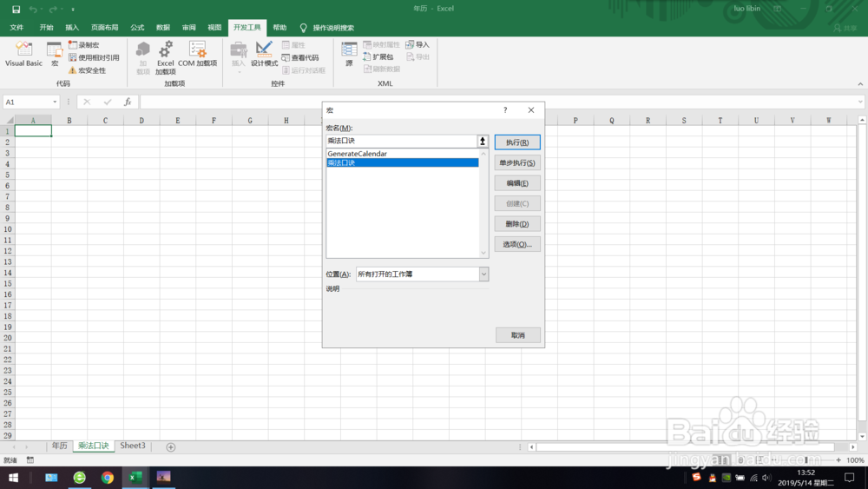Open the macro location (位置) dropdown
868x489 pixels.
tap(483, 274)
